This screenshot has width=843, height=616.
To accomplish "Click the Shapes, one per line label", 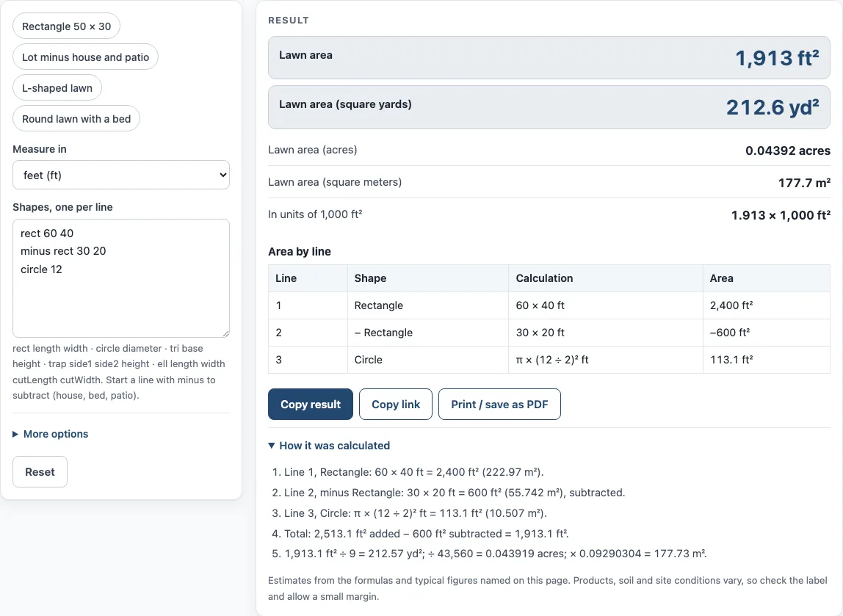I will pyautogui.click(x=62, y=207).
